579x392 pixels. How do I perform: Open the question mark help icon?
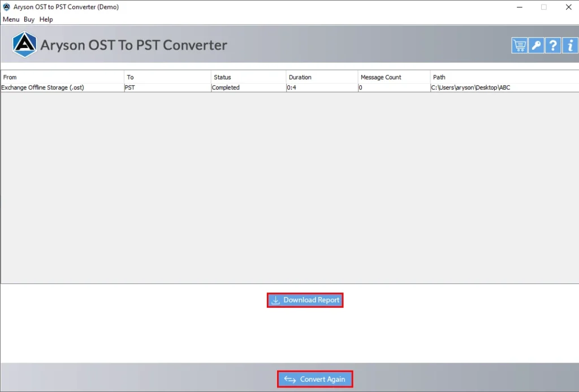coord(553,45)
